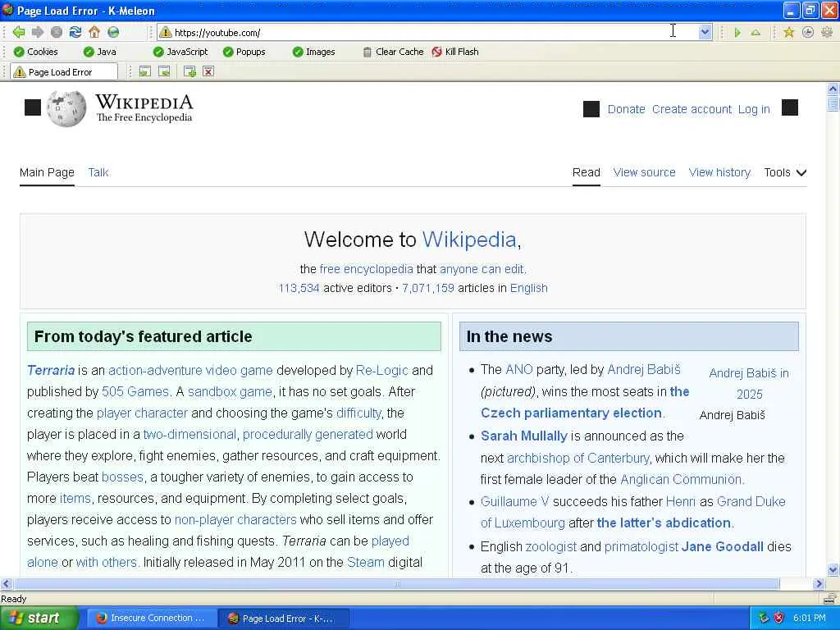Click the Stop loading button
Viewport: 840px width, 630px height.
coord(57,32)
